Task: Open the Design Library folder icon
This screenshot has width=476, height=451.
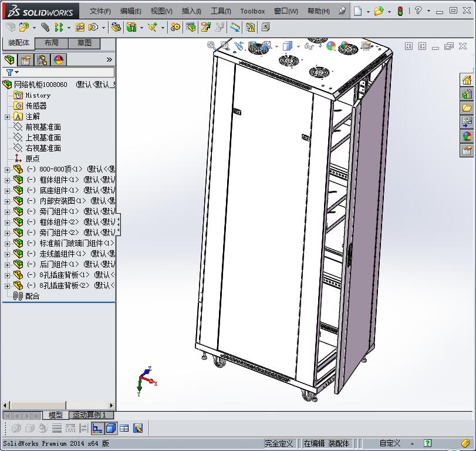Action: click(467, 107)
